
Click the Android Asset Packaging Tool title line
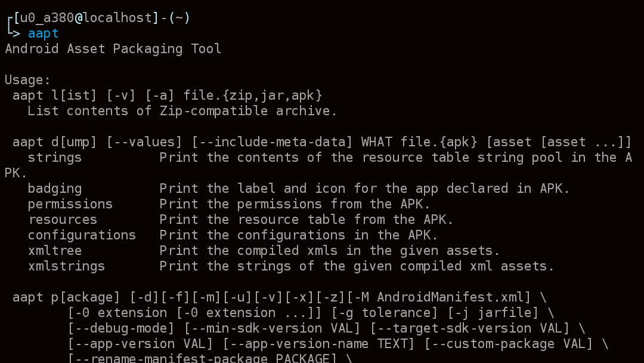(x=113, y=49)
